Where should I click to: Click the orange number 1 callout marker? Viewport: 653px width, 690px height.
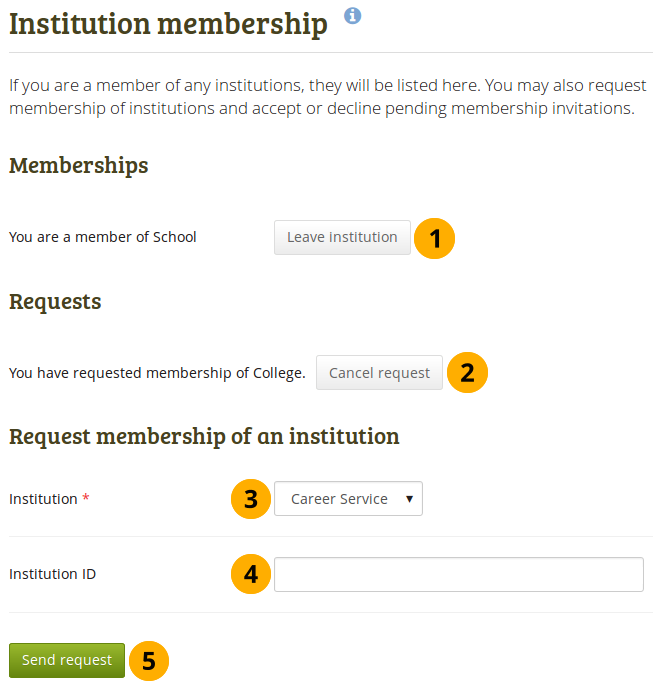tap(435, 238)
